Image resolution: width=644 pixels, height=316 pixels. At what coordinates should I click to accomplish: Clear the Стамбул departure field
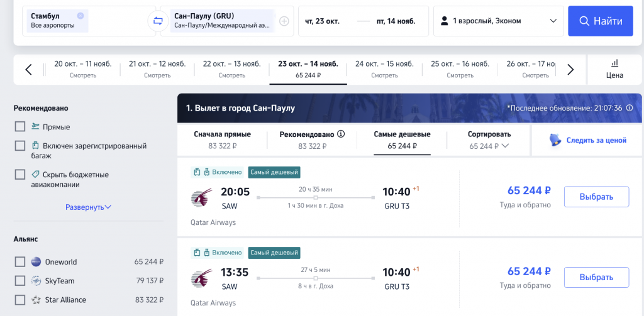click(80, 16)
